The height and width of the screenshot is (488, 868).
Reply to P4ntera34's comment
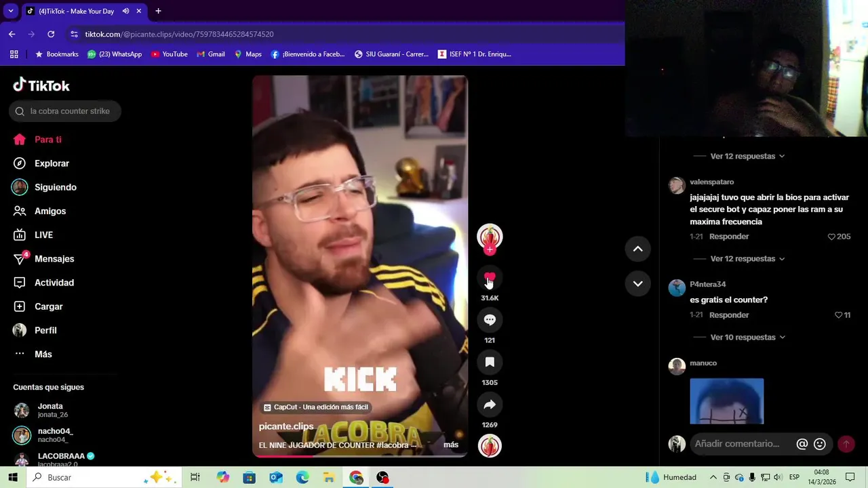(x=729, y=315)
